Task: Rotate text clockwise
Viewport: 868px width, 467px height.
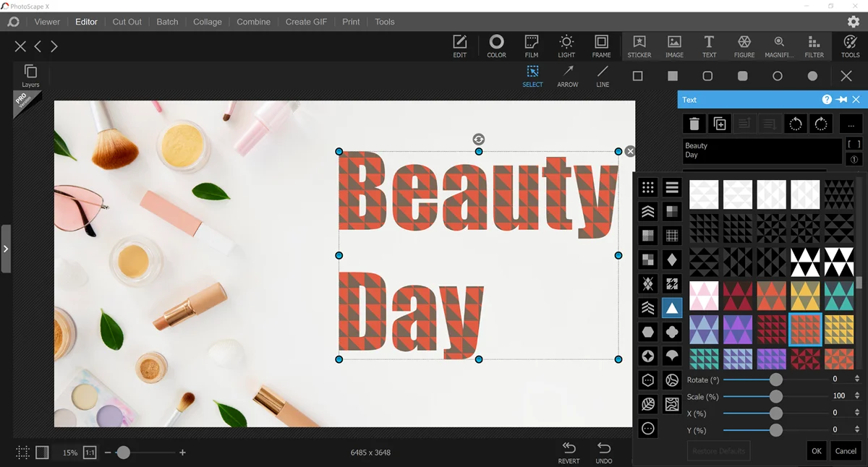Action: point(821,124)
